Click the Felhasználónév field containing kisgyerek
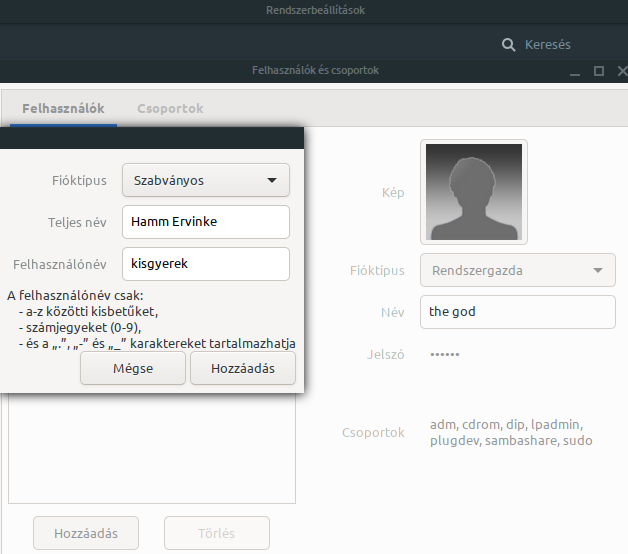Viewport: 628px width, 554px height. coord(206,264)
